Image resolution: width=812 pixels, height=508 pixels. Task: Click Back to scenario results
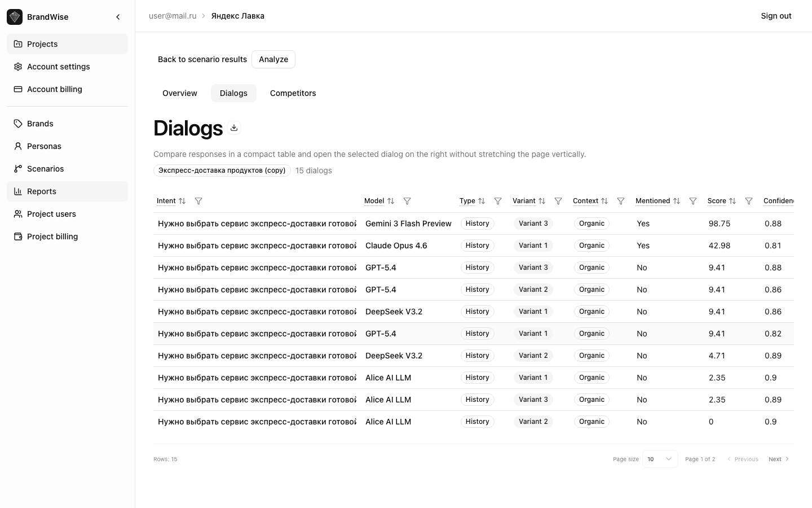tap(202, 59)
